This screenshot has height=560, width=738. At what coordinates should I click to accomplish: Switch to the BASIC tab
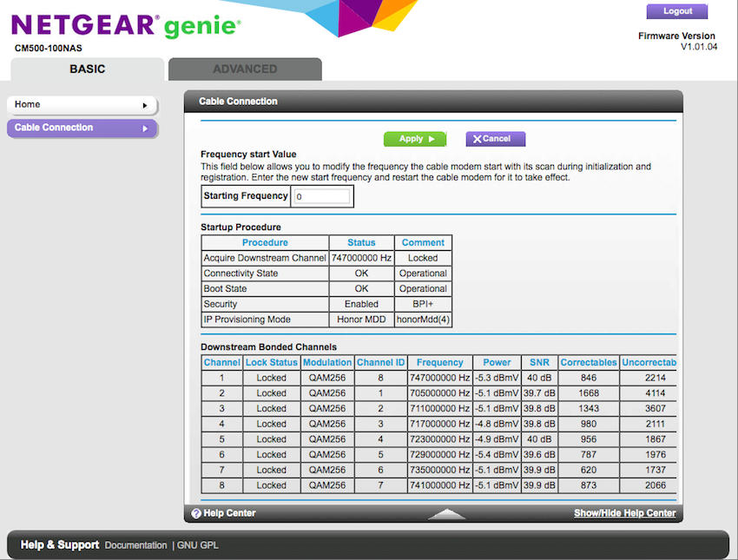(x=88, y=69)
